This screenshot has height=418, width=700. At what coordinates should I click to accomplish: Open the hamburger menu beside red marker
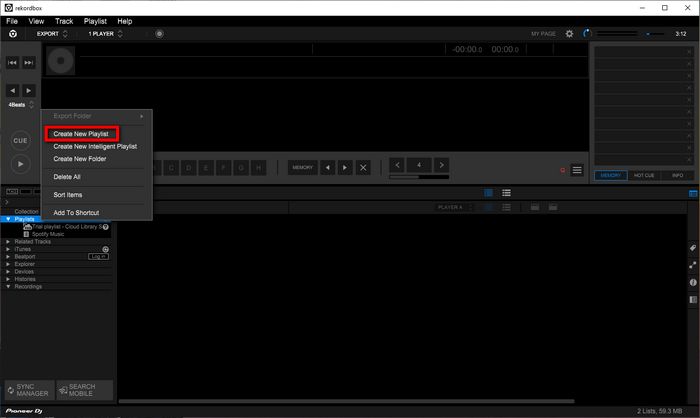point(577,170)
